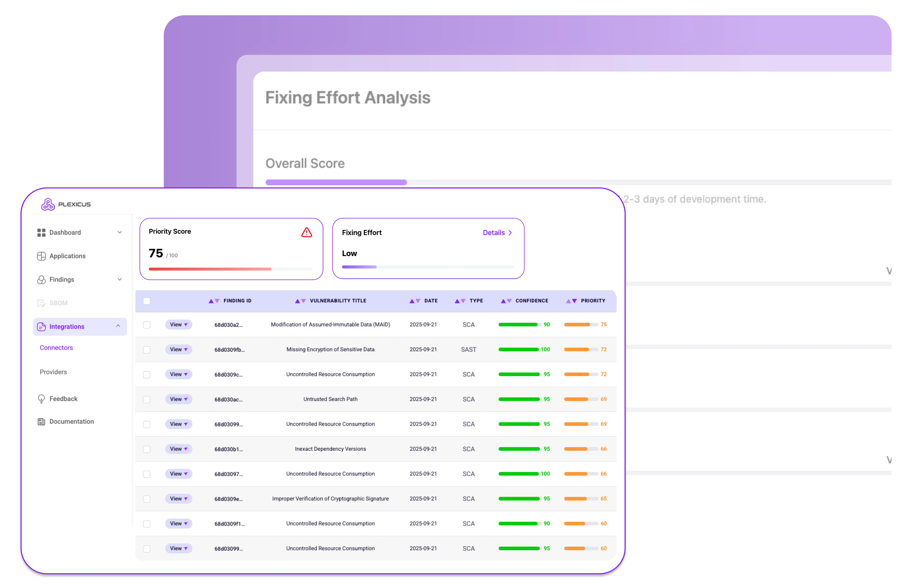
Task: Check the checkbox for finding 68d03097…
Action: tap(147, 474)
